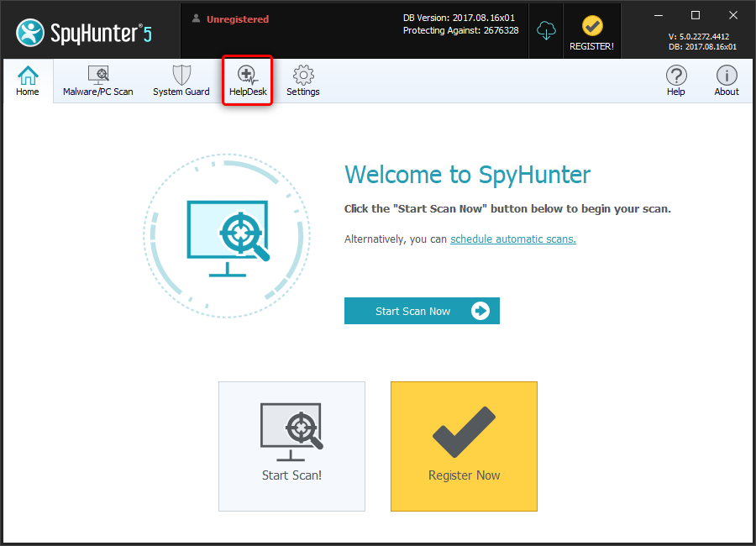Select the yellow Register Now tile
This screenshot has height=546, width=756.
click(x=464, y=446)
